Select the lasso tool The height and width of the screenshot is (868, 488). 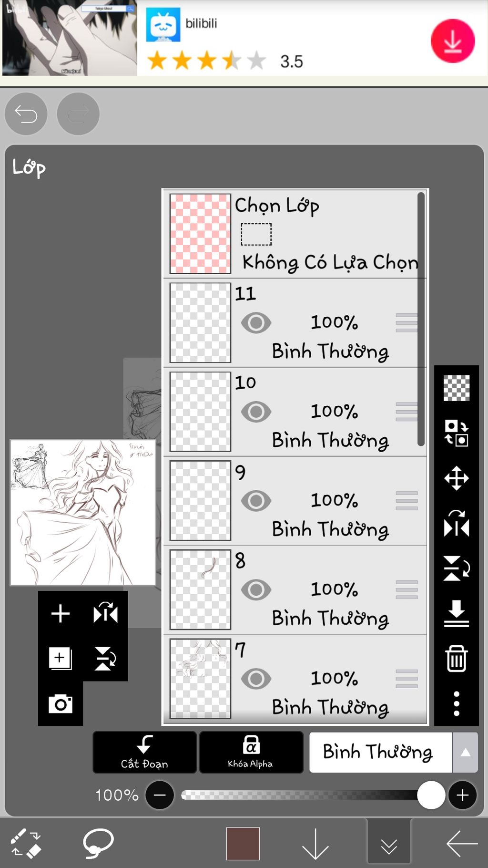[98, 843]
